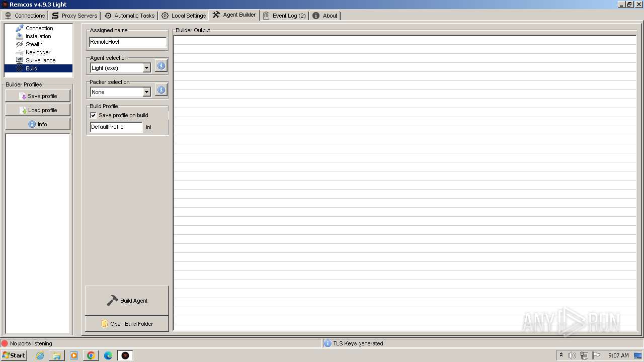The height and width of the screenshot is (362, 644).
Task: Click the Automatic Tasks clock icon
Action: 108,16
